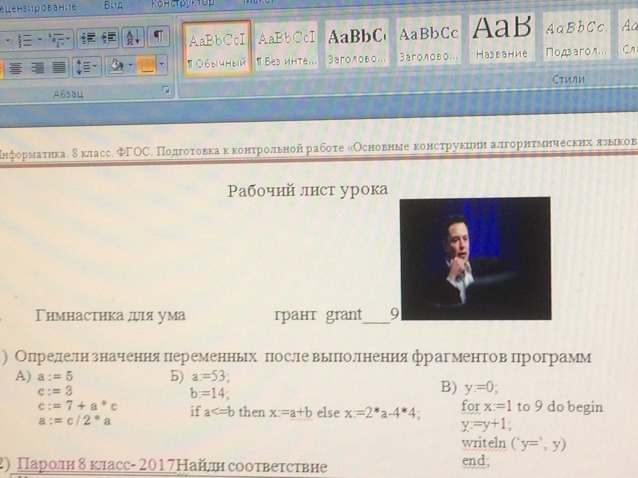The height and width of the screenshot is (478, 638).
Task: Apply the Без интервала style
Action: point(286,47)
